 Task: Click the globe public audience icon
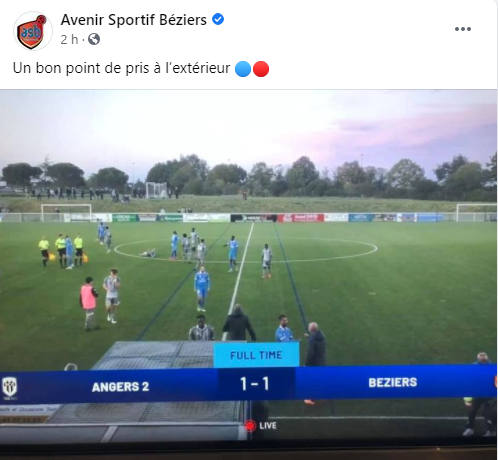[x=94, y=39]
